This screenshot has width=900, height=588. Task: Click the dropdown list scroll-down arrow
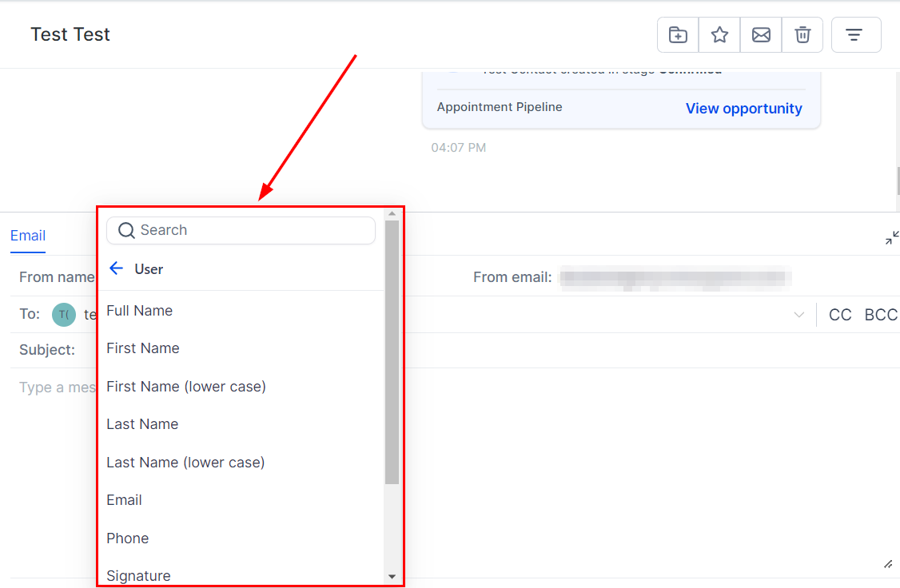[392, 577]
